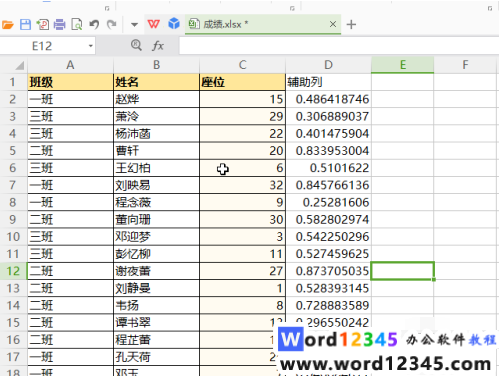
Task: Click the cell containing 韦扬
Action: tap(156, 305)
